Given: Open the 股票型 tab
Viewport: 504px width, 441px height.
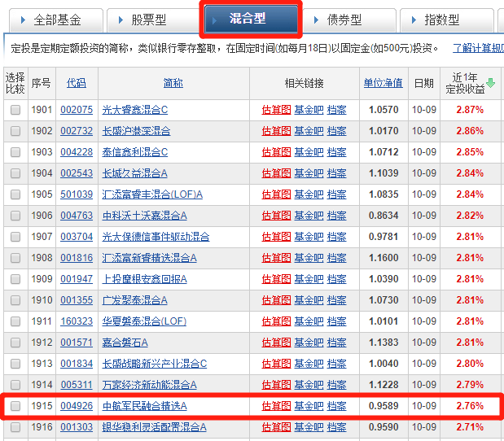Looking at the screenshot, I should [154, 20].
